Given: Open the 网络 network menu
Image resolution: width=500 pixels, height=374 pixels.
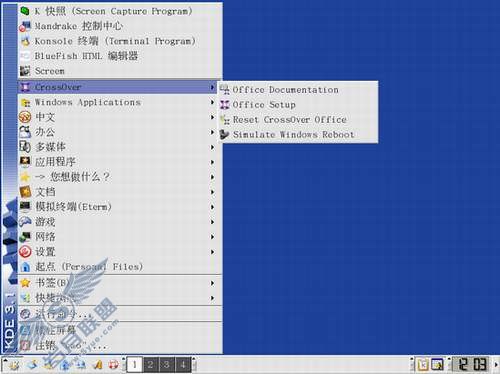Looking at the screenshot, I should [x=120, y=237].
